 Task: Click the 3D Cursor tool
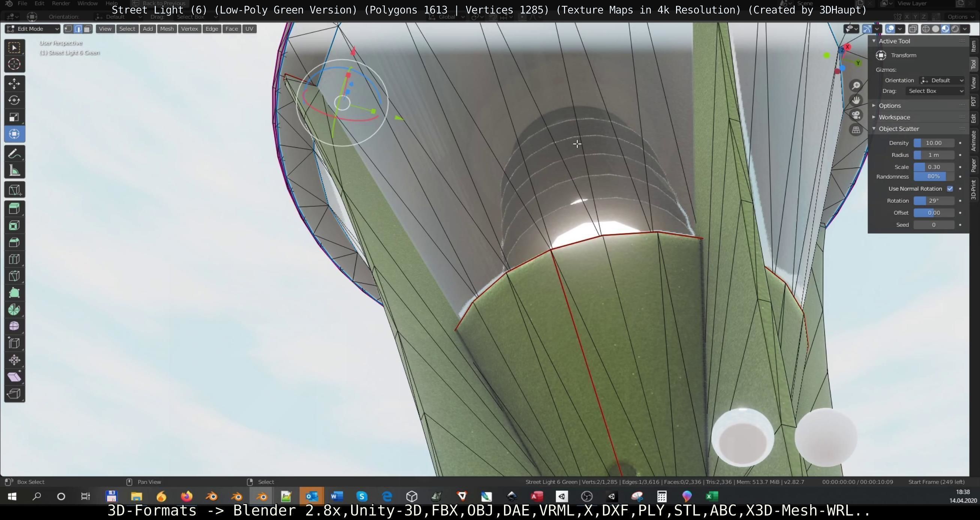pyautogui.click(x=15, y=64)
